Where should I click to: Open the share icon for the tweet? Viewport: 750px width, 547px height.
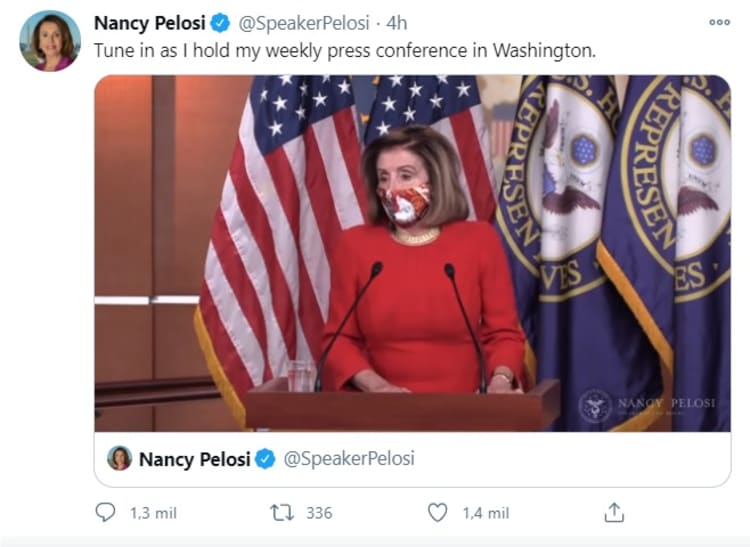point(614,513)
